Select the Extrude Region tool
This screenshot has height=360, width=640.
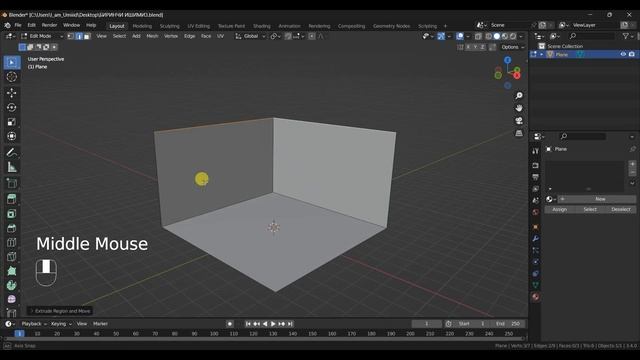point(11,199)
